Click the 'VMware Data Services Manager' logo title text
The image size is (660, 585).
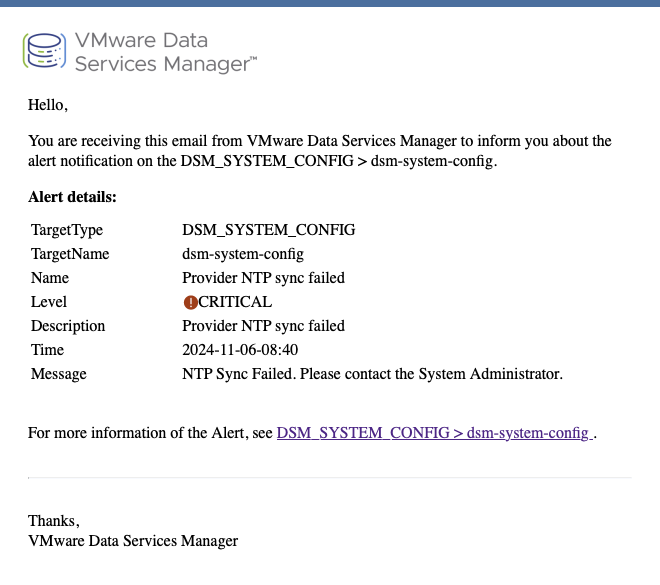(166, 52)
